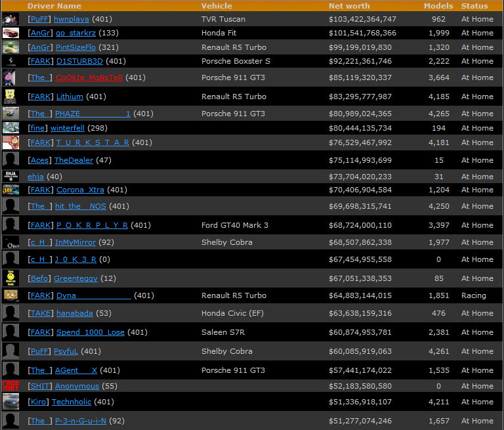Open the avatar beside PintSizeFlo
Viewport: 504px width, 430px height.
pyautogui.click(x=10, y=47)
